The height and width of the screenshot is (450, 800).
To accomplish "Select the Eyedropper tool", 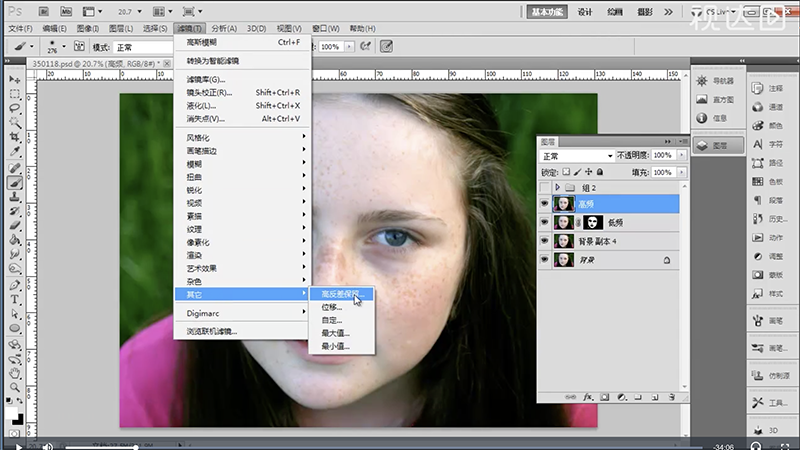I will pos(15,152).
